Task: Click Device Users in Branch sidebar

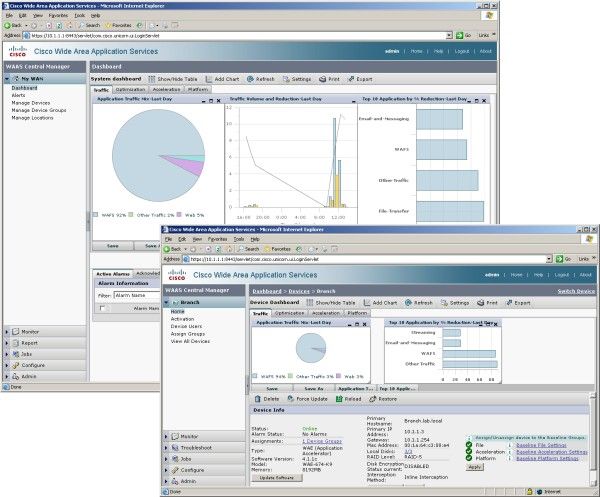Action: 186,326
